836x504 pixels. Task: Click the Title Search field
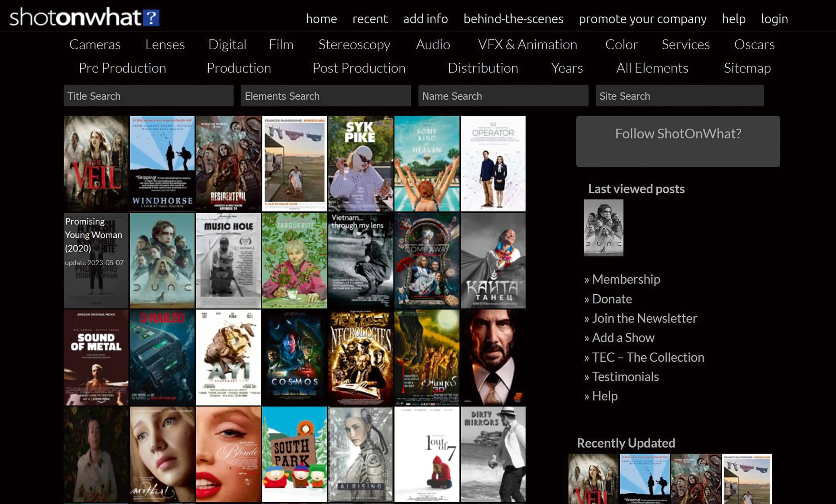[x=149, y=96]
